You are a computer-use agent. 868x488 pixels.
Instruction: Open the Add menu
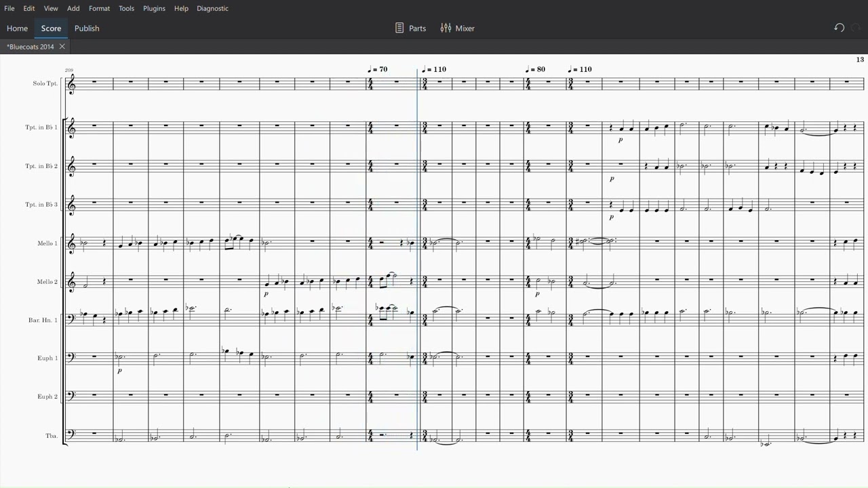point(73,8)
